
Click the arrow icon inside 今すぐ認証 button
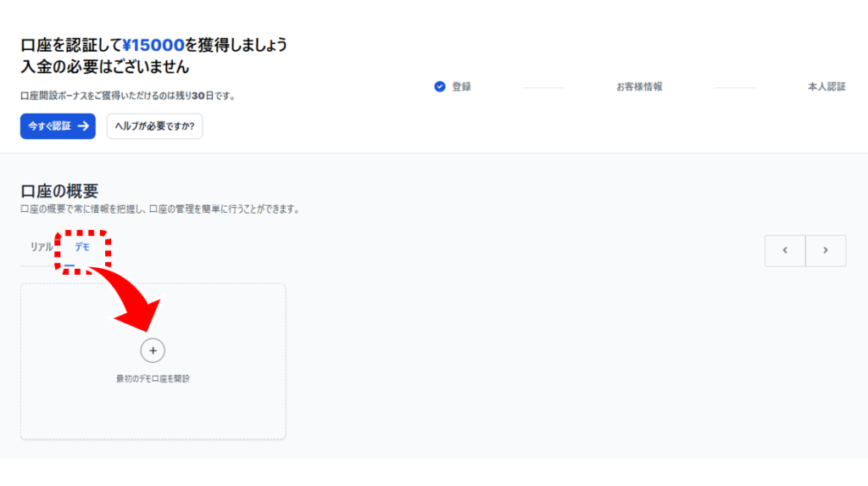coord(83,126)
